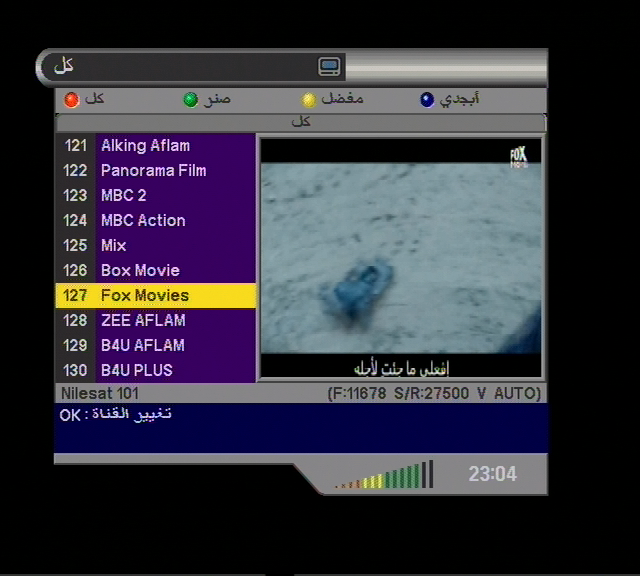Click the Nilesat 101 satellite label
The image size is (640, 576).
click(x=100, y=394)
